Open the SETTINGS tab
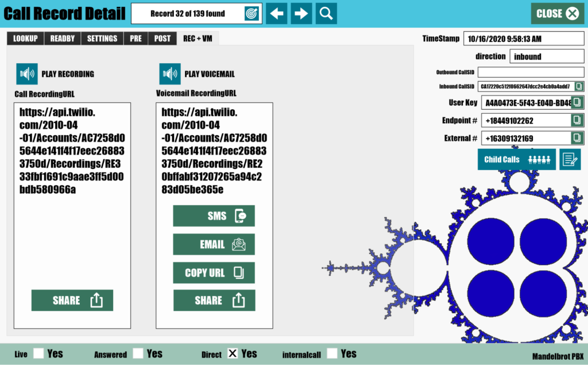Image resolution: width=588 pixels, height=365 pixels. point(102,39)
